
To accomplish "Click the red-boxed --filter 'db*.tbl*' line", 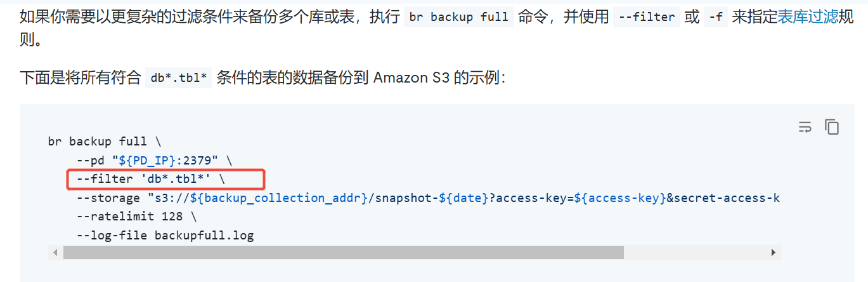I will [165, 179].
